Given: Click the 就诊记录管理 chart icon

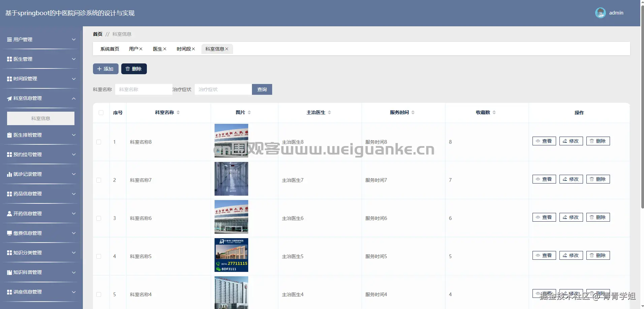Looking at the screenshot, I should (x=9, y=174).
